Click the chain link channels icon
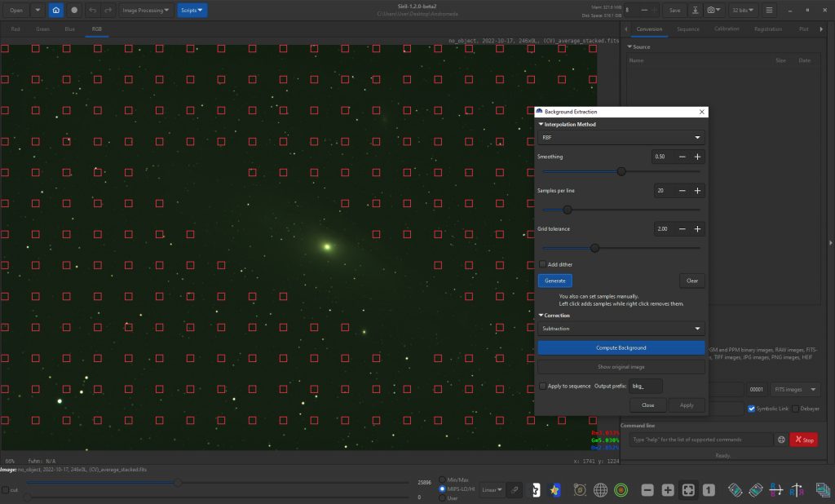Viewport: 835px width, 504px height. coord(515,489)
